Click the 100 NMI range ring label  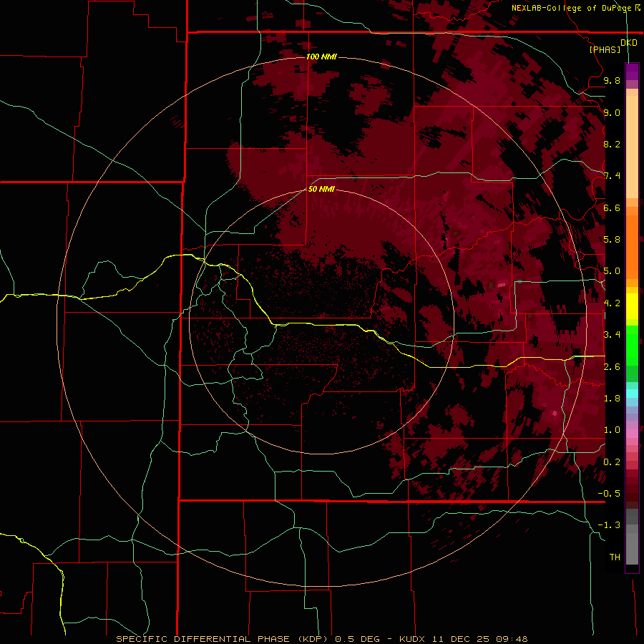(x=321, y=57)
